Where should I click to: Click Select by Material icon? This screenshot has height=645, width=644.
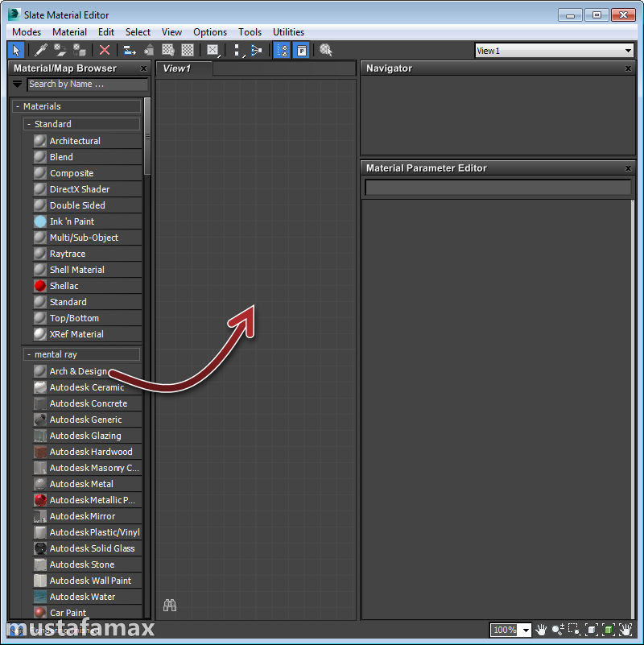326,50
